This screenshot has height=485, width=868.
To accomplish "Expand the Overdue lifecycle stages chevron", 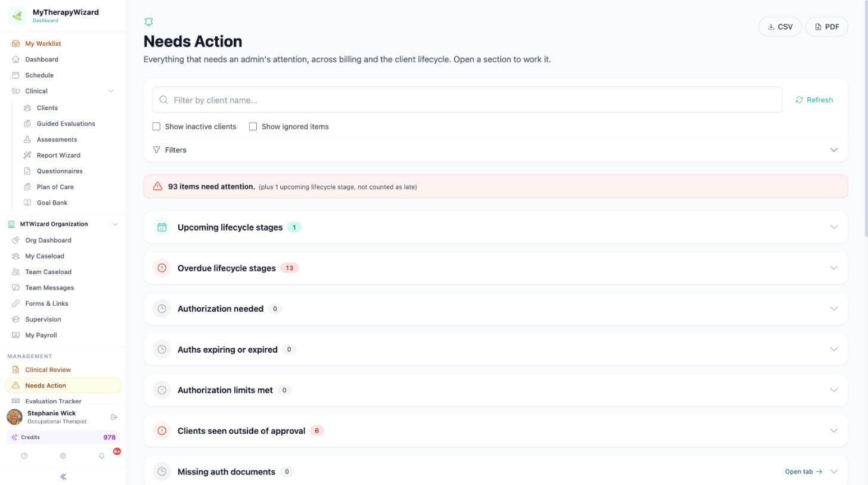I will coord(834,268).
